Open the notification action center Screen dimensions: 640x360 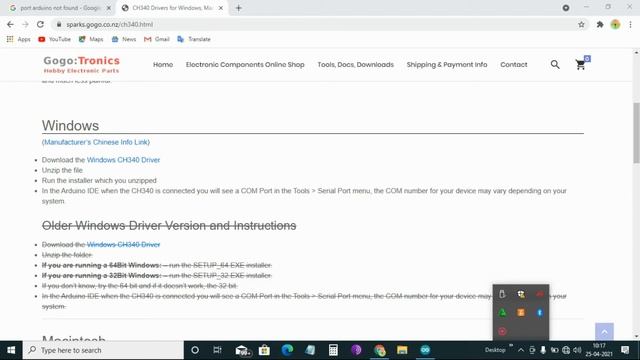(x=625, y=350)
